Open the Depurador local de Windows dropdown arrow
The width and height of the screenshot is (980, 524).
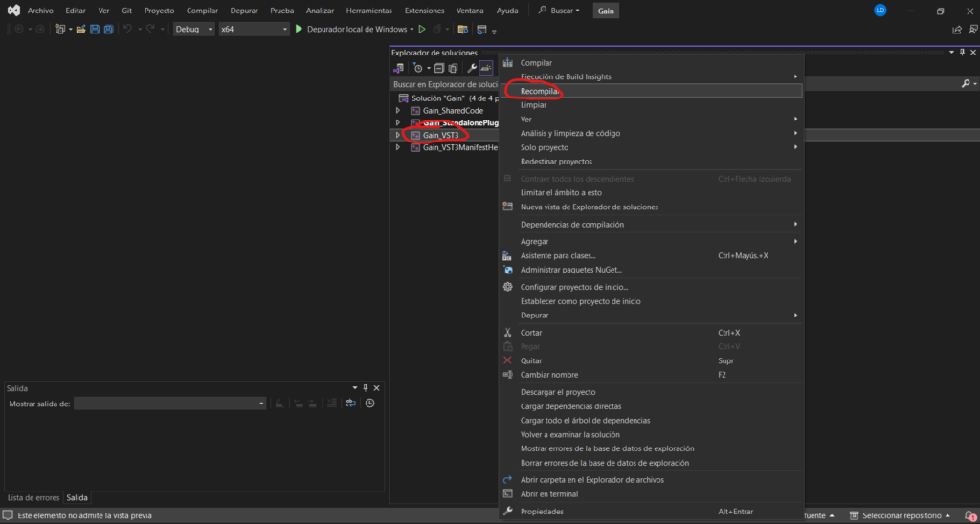pos(412,30)
